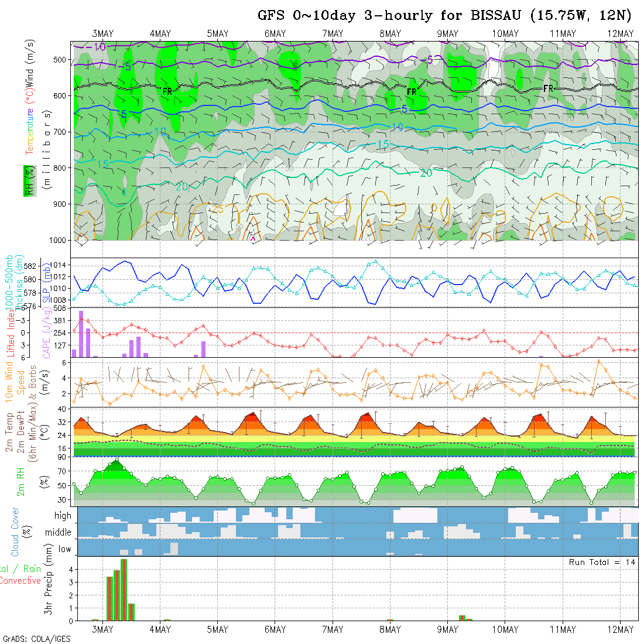Click the 700 millibar pressure tick label

click(60, 132)
